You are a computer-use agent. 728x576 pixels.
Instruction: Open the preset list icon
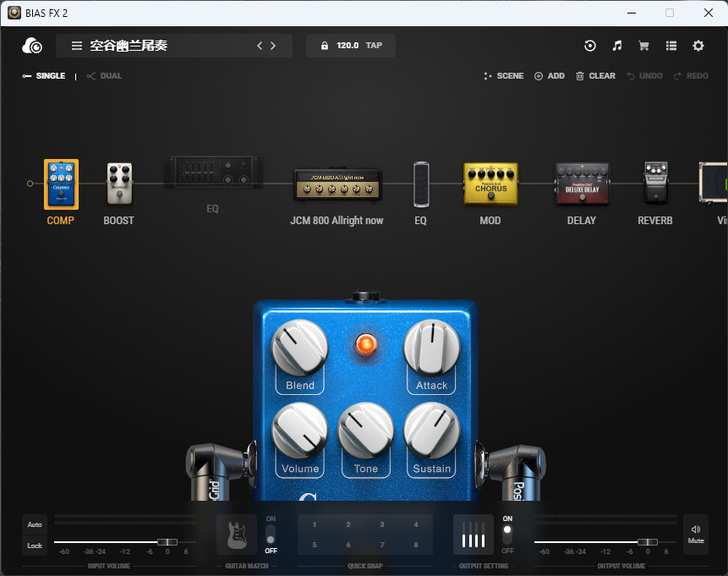(671, 46)
